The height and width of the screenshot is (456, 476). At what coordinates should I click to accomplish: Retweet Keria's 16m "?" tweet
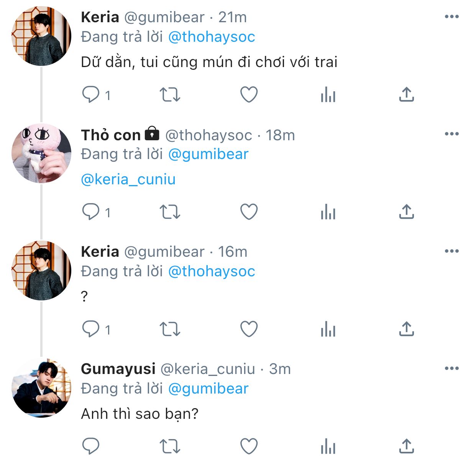pyautogui.click(x=170, y=329)
